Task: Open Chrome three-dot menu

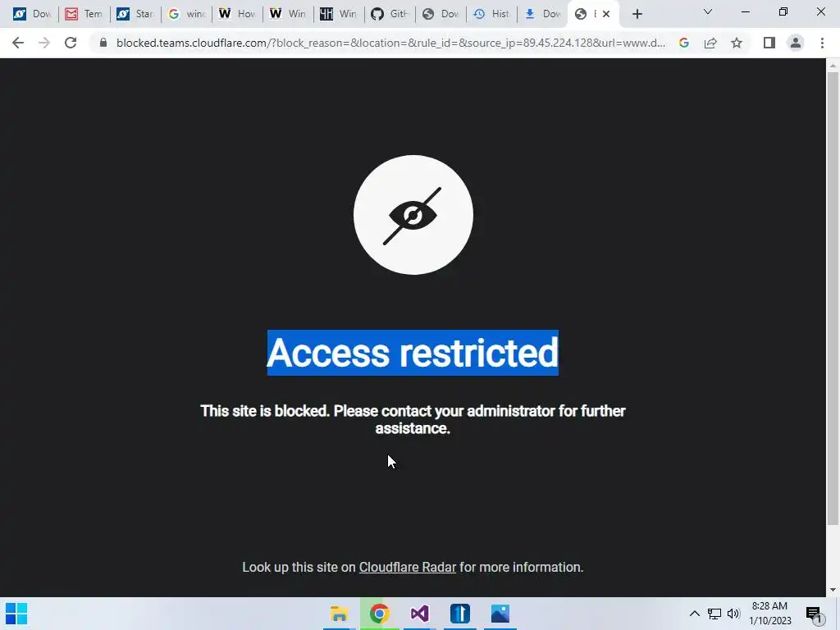Action: 822,43
